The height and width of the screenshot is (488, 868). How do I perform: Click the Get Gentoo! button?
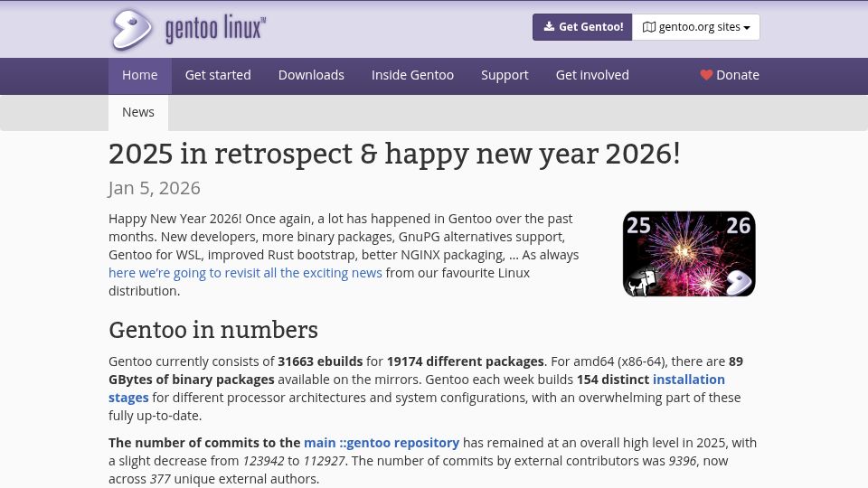click(x=582, y=27)
